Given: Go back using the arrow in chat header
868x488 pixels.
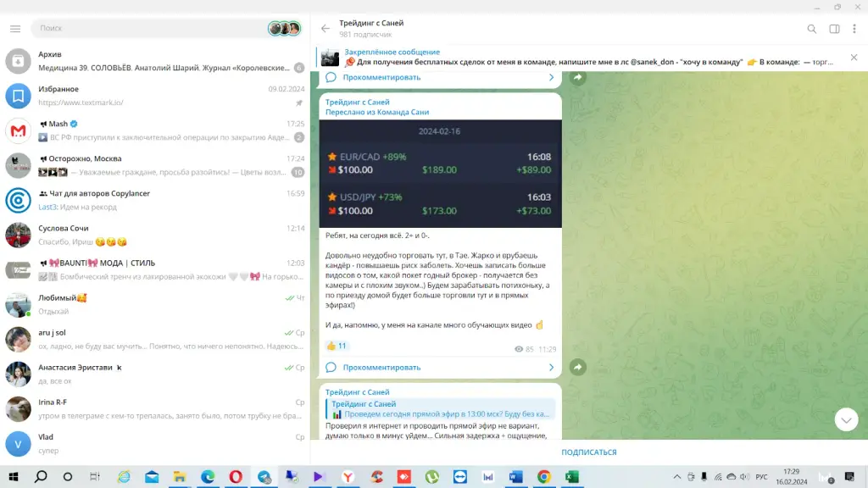Looking at the screenshot, I should (325, 29).
